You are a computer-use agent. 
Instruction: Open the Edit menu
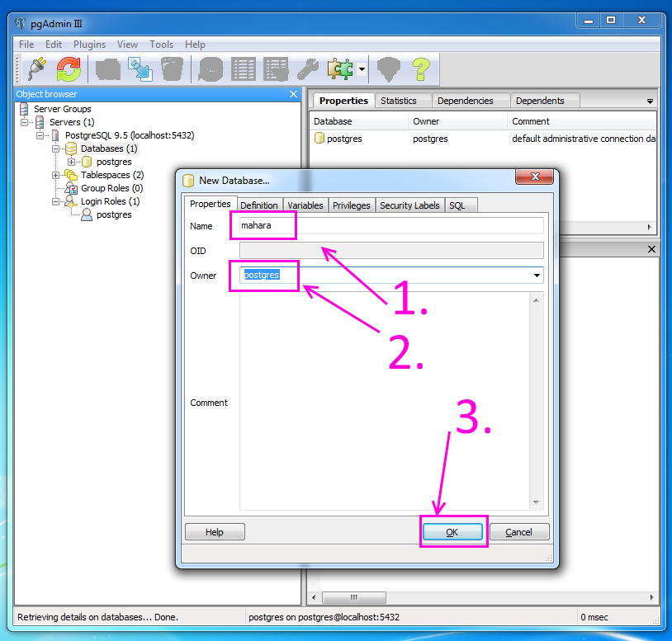(54, 45)
